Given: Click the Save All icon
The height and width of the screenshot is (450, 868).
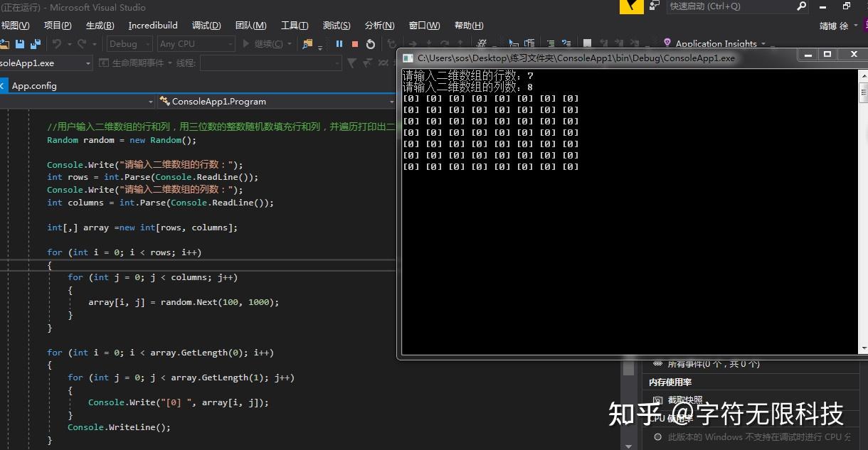Looking at the screenshot, I should click(x=34, y=44).
